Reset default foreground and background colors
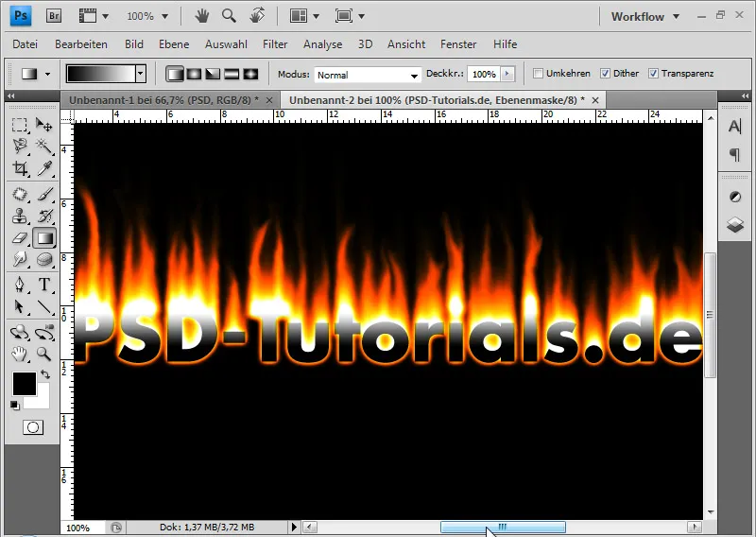This screenshot has height=537, width=756. pyautogui.click(x=15, y=406)
